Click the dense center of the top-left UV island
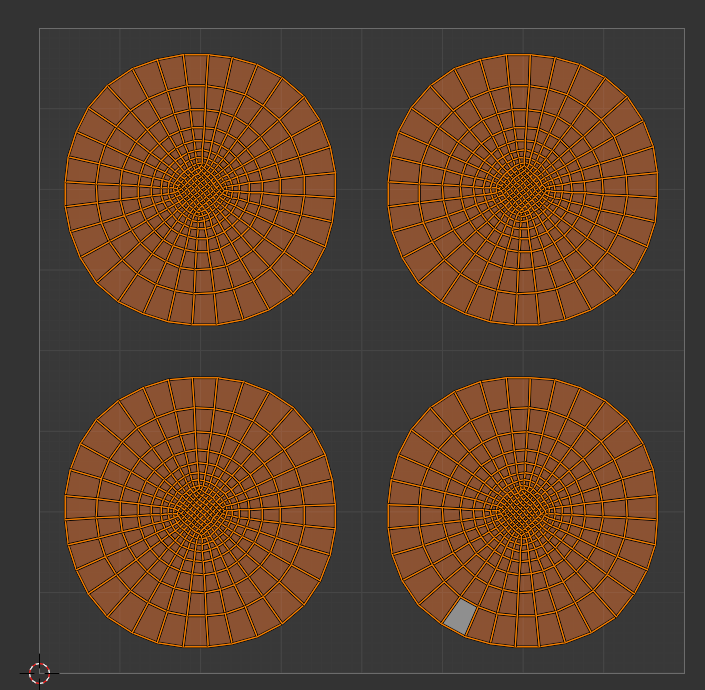The width and height of the screenshot is (705, 690). tap(201, 189)
